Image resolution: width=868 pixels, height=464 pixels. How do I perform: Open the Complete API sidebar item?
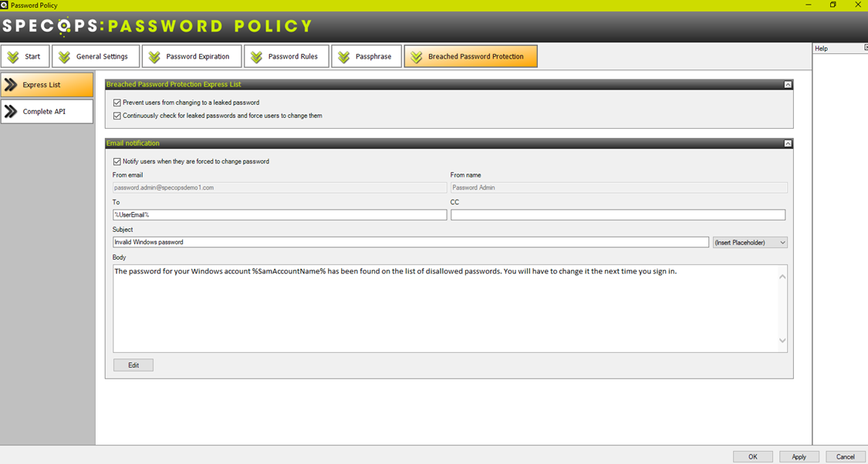pyautogui.click(x=47, y=111)
